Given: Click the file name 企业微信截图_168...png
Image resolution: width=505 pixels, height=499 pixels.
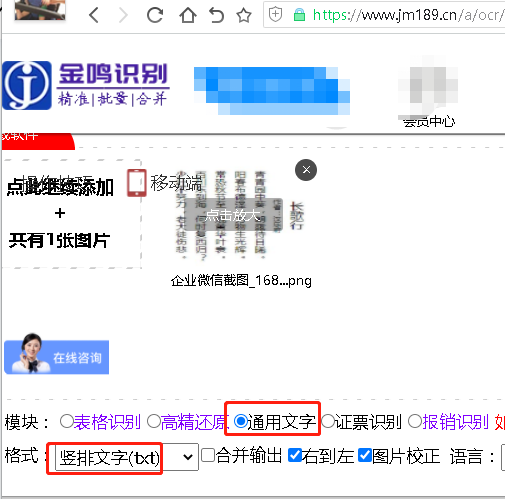Looking at the screenshot, I should coord(241,281).
